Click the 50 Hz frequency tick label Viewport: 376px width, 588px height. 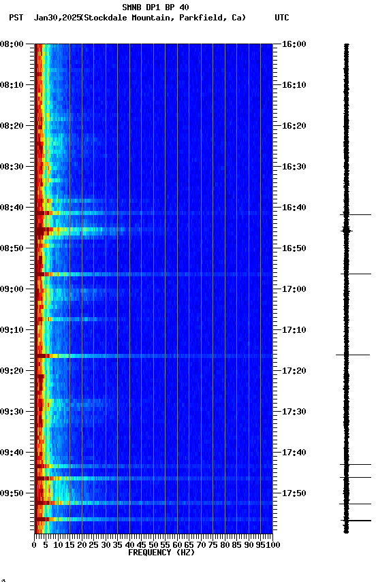pyautogui.click(x=153, y=545)
